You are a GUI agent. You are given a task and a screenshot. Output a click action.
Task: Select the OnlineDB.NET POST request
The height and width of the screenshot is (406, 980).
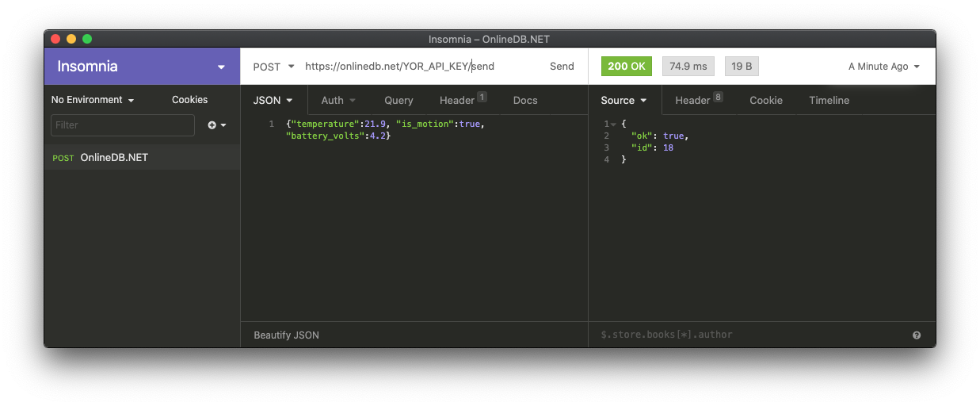click(142, 157)
